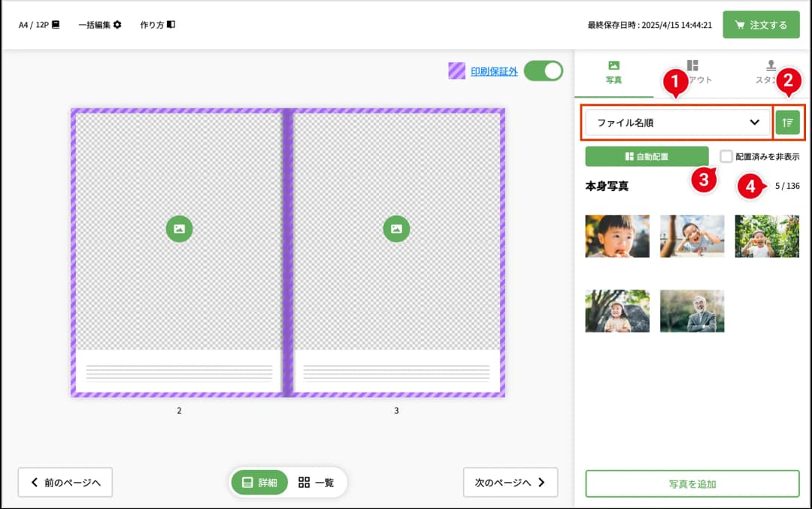Click the chevron in the sort combo box
The width and height of the screenshot is (812, 509).
753,122
